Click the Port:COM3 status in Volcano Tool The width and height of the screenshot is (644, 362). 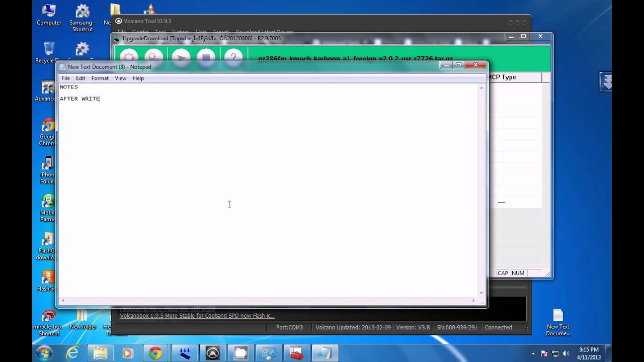[x=289, y=327]
